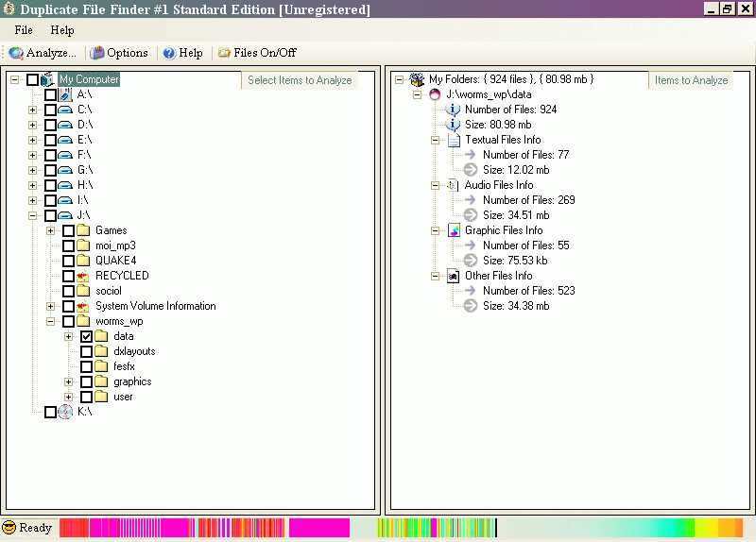The height and width of the screenshot is (542, 756).
Task: Click the Audio Files Info icon
Action: pyautogui.click(x=453, y=185)
